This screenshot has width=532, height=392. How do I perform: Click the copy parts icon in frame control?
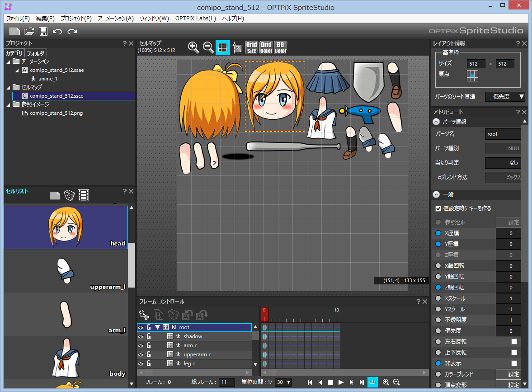[159, 315]
